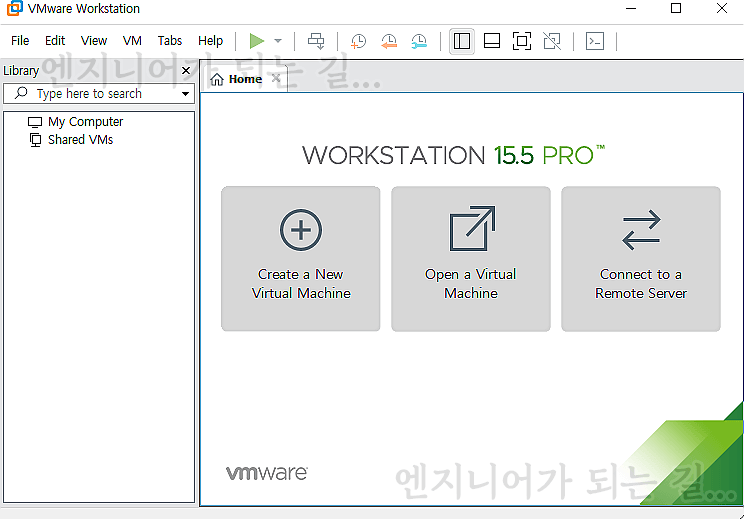
Task: Click the VMware Workstation title bar icon
Action: pos(15,9)
